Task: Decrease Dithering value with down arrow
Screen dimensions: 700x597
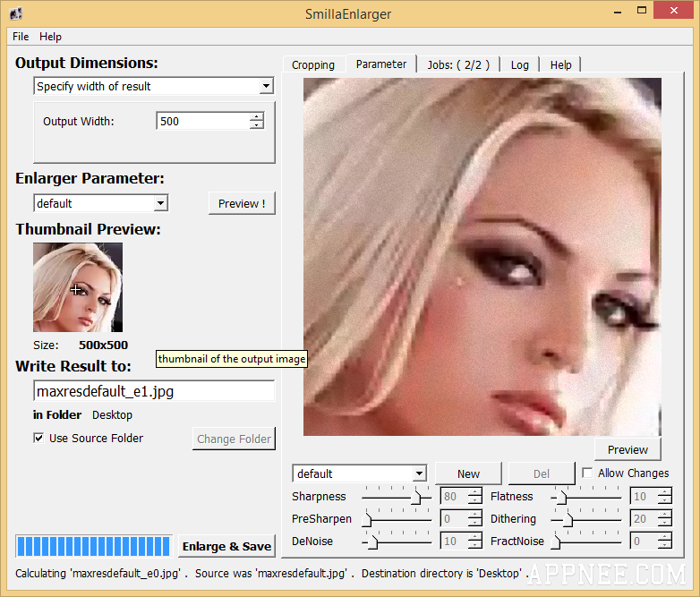Action: tap(665, 523)
